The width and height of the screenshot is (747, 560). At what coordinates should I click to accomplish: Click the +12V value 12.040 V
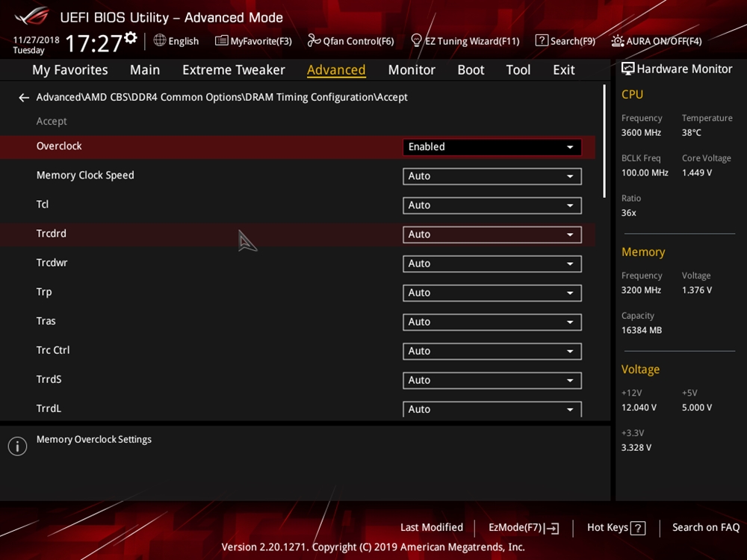point(639,408)
